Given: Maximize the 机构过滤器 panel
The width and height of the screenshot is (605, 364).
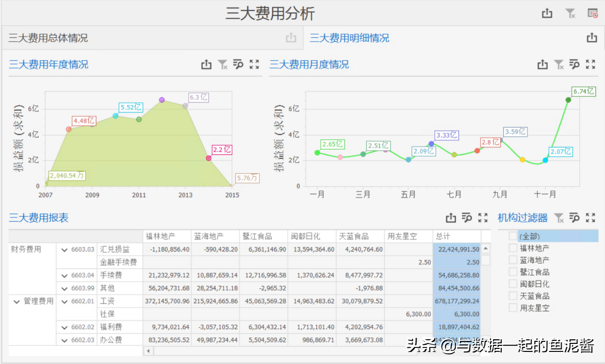Looking at the screenshot, I should point(590,218).
